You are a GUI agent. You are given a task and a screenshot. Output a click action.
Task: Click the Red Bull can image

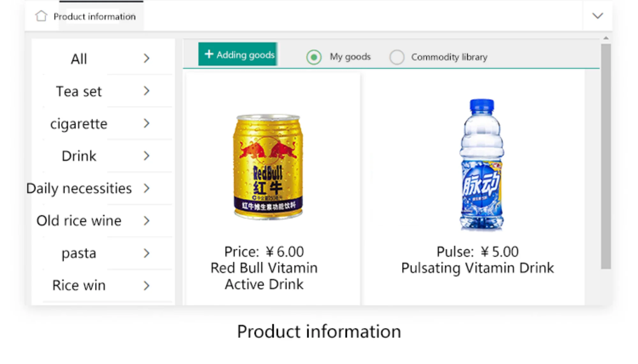[268, 167]
